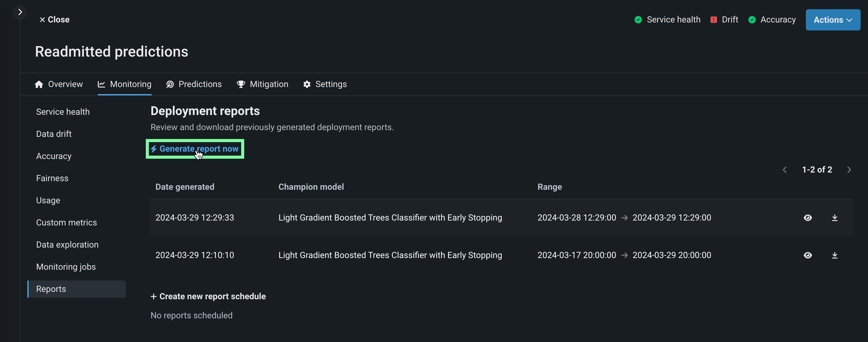Switch to the Overview tab
This screenshot has width=868, height=342.
pyautogui.click(x=59, y=84)
